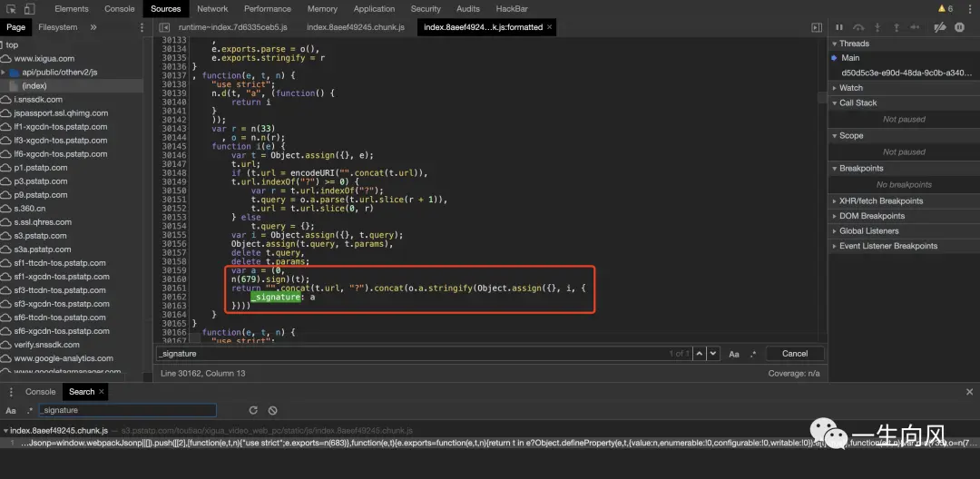Open the Audits tab
The image size is (980, 479).
tap(468, 9)
